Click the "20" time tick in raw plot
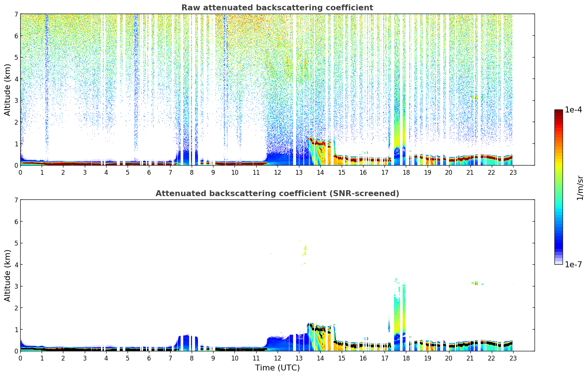Viewport: 588px width, 376px height. pyautogui.click(x=449, y=172)
